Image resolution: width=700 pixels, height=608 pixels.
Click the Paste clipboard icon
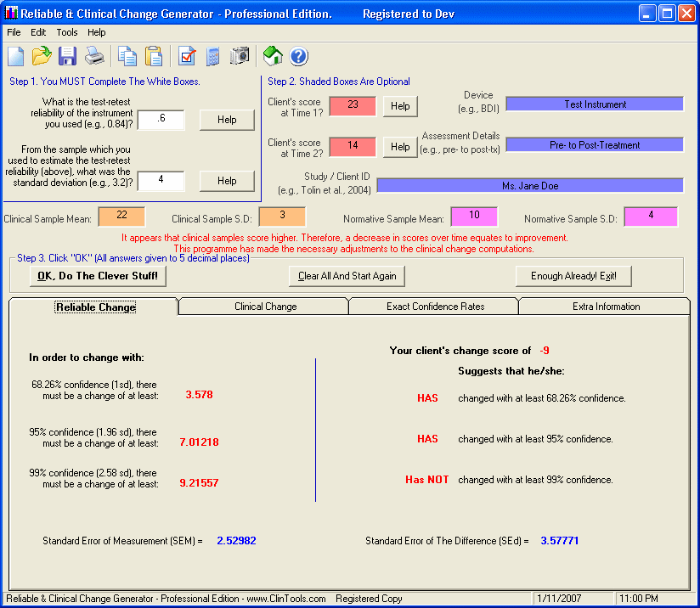154,57
